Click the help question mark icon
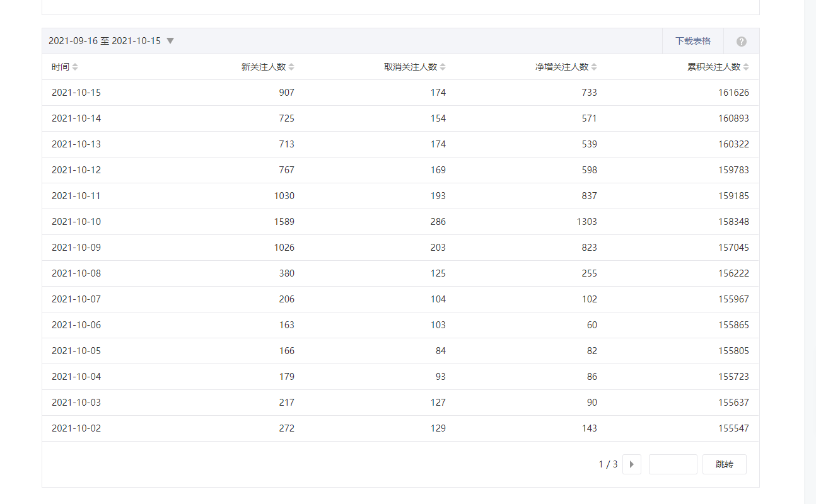Image resolution: width=816 pixels, height=504 pixels. click(x=741, y=42)
